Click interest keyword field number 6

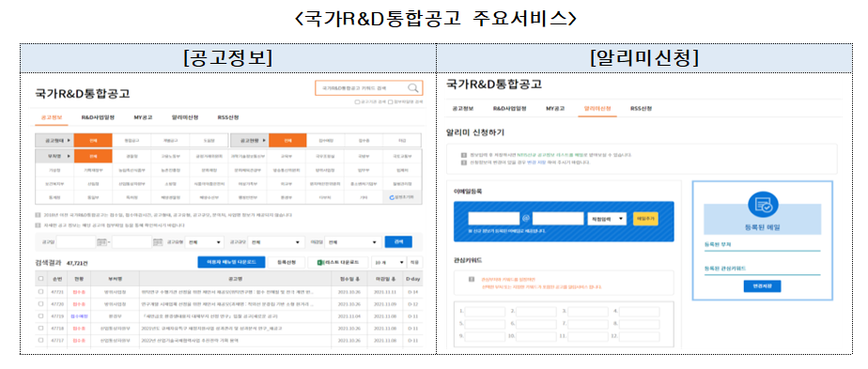tap(536, 324)
